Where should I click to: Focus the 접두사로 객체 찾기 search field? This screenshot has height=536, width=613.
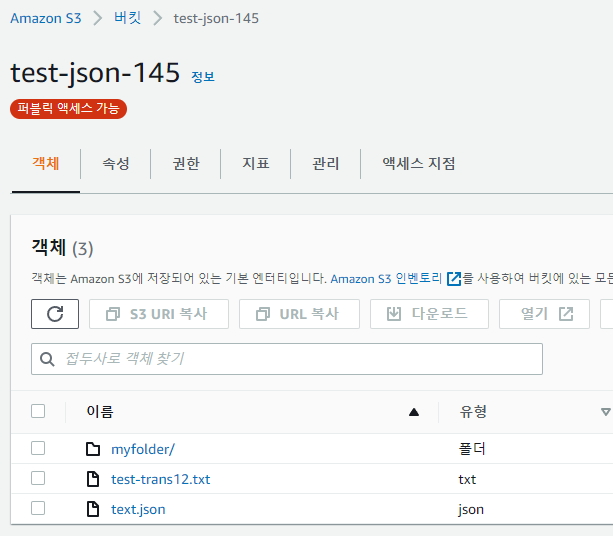pos(287,359)
